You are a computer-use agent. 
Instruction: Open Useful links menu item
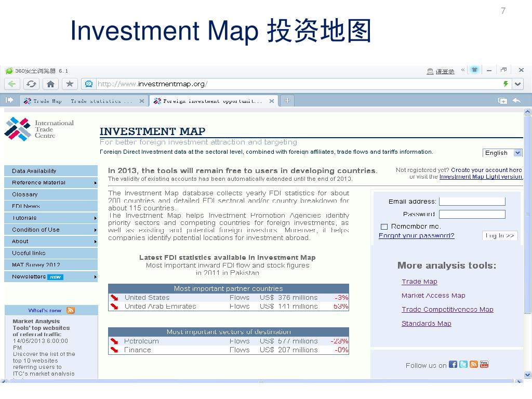pos(51,253)
